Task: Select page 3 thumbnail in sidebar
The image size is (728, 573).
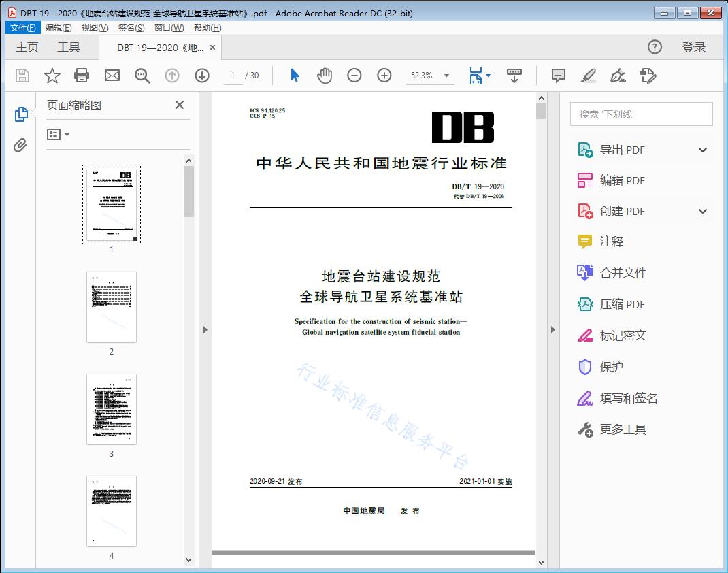Action: point(111,409)
